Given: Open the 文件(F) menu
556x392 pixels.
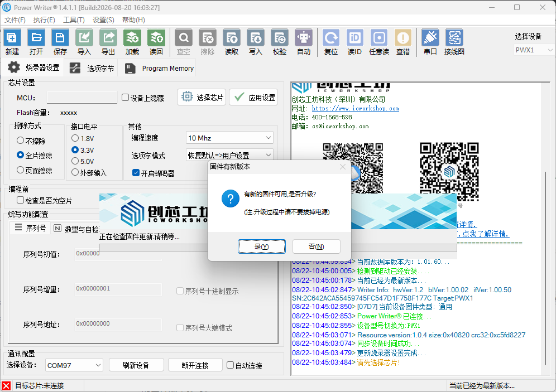Looking at the screenshot, I should click(15, 20).
